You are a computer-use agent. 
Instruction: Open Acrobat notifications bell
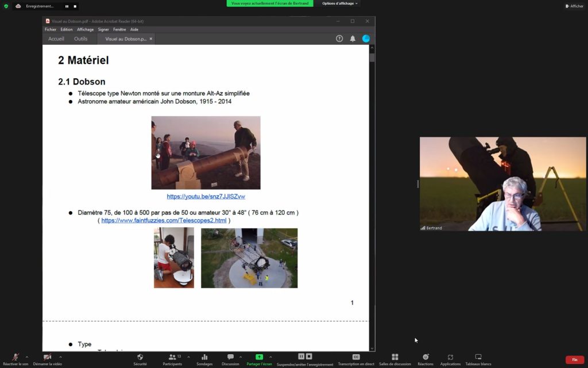click(x=353, y=39)
